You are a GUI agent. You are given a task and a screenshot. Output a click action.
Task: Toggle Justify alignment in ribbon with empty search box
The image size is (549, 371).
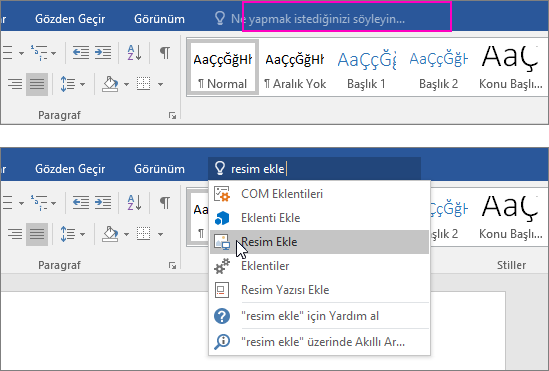[x=37, y=84]
